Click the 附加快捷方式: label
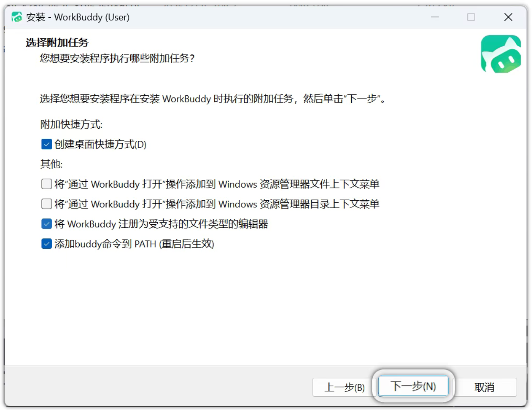The height and width of the screenshot is (410, 532). click(71, 125)
